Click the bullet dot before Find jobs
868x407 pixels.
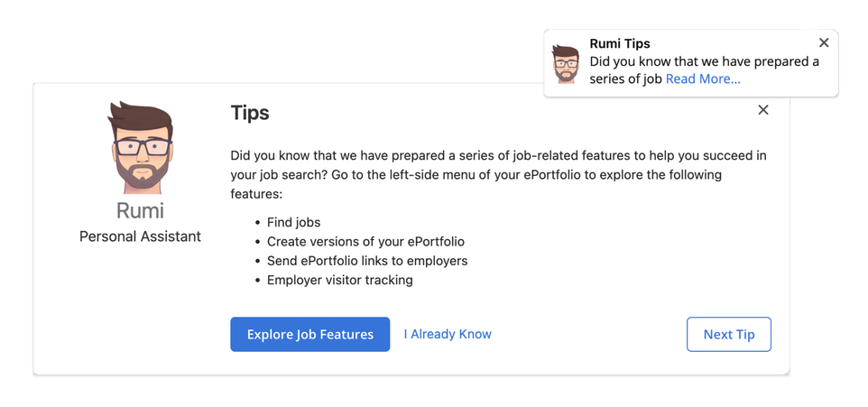[257, 223]
